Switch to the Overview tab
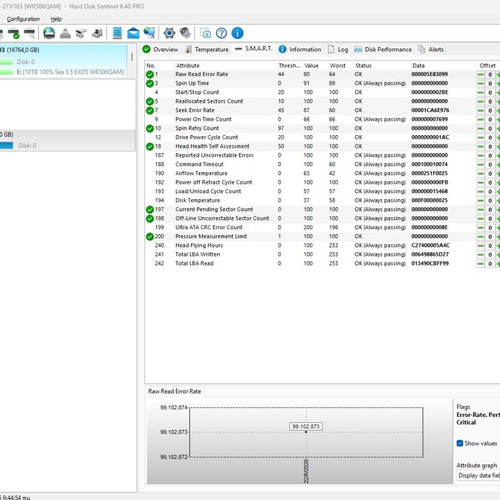Screen dimensions: 500x500 click(x=160, y=49)
